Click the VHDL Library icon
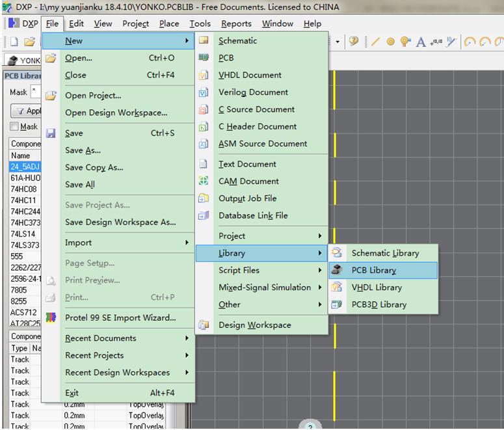Screen dimensions: 504x430 coord(336,287)
